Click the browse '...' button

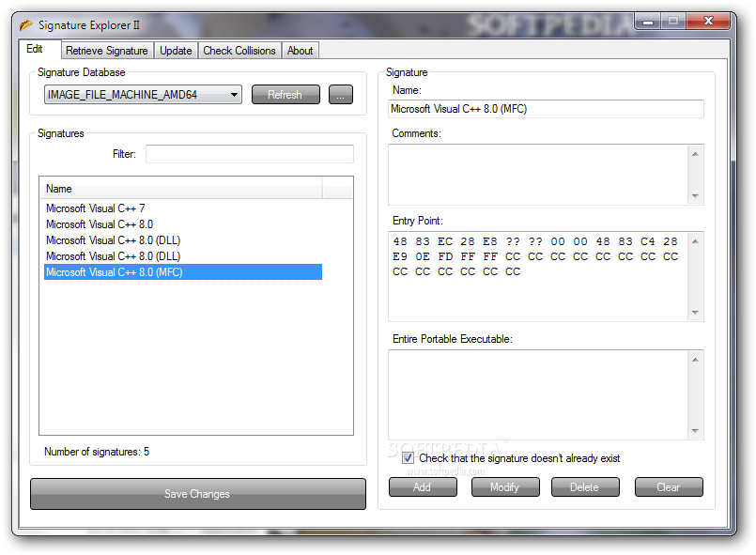click(340, 95)
